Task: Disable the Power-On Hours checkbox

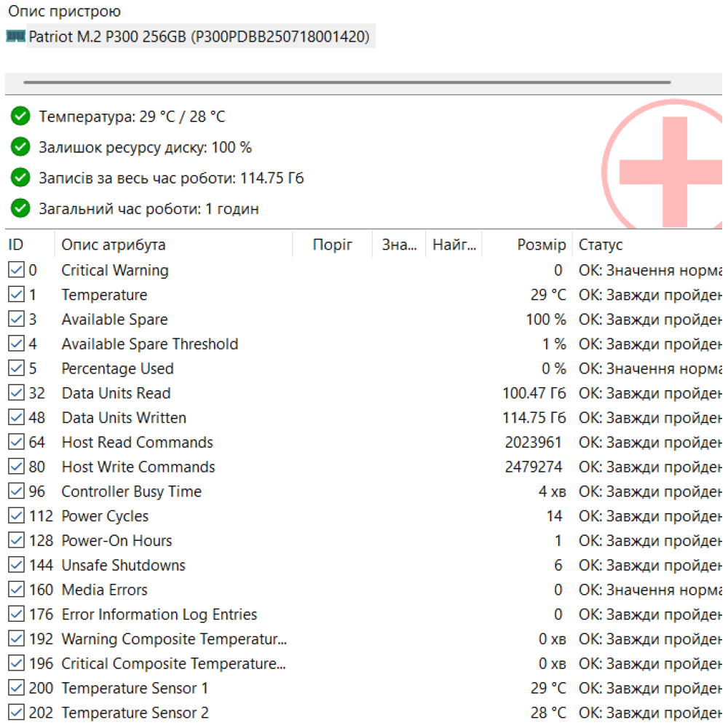Action: pos(16,541)
